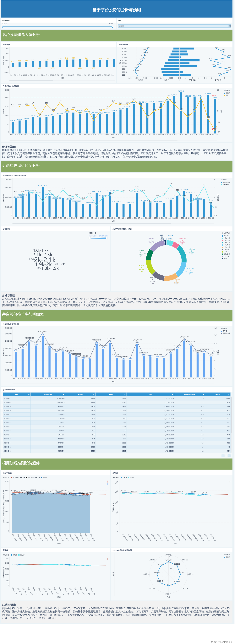This screenshot has width=235, height=644.
Task: Toggle 前五天移动平均线 legend in 短期中轨线 chart
Action: tap(18, 478)
